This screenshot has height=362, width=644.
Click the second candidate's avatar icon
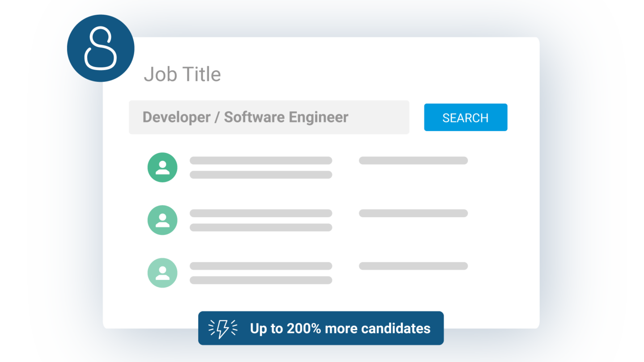pyautogui.click(x=162, y=220)
